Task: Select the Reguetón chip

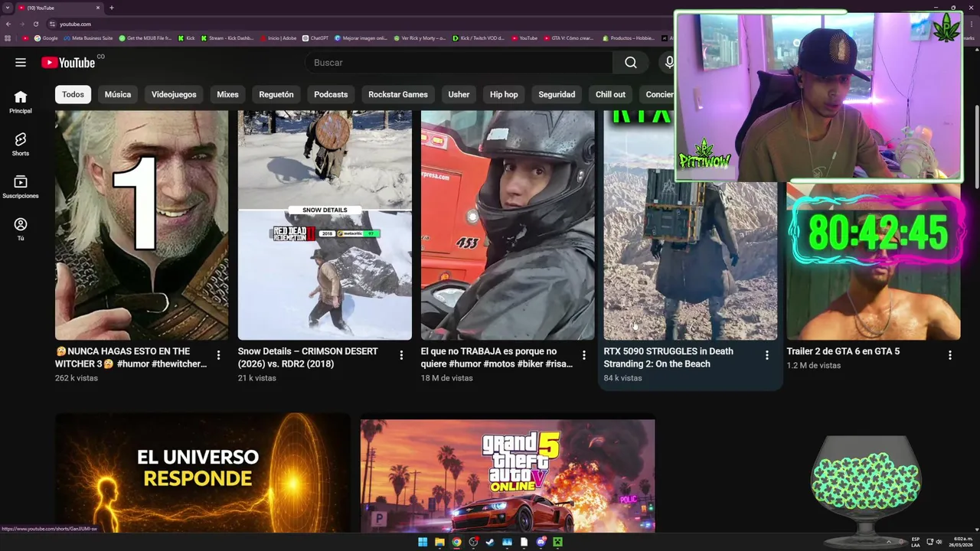Action: coord(276,94)
